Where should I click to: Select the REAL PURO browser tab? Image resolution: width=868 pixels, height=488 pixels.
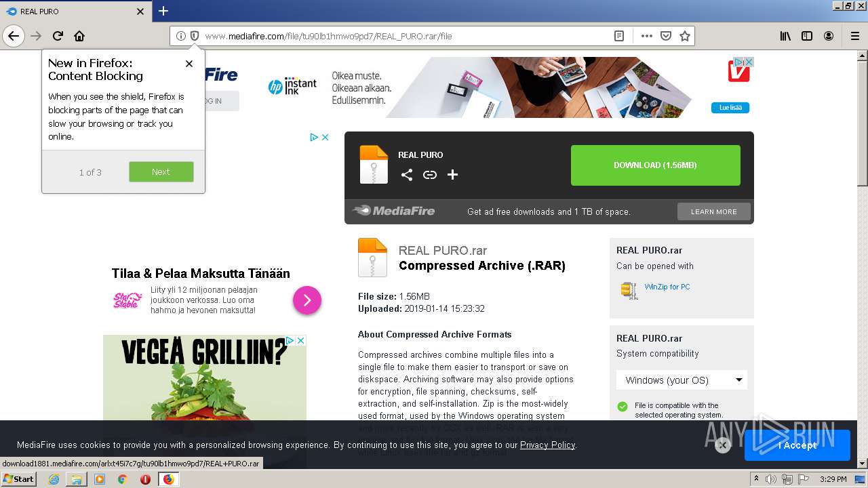[75, 12]
